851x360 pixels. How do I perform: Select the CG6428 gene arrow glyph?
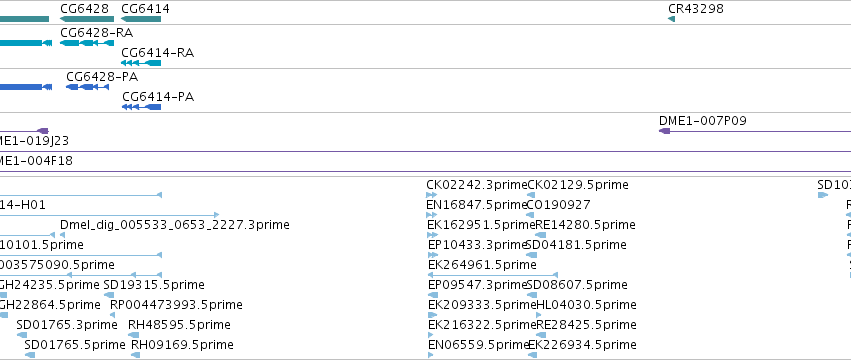87,19
